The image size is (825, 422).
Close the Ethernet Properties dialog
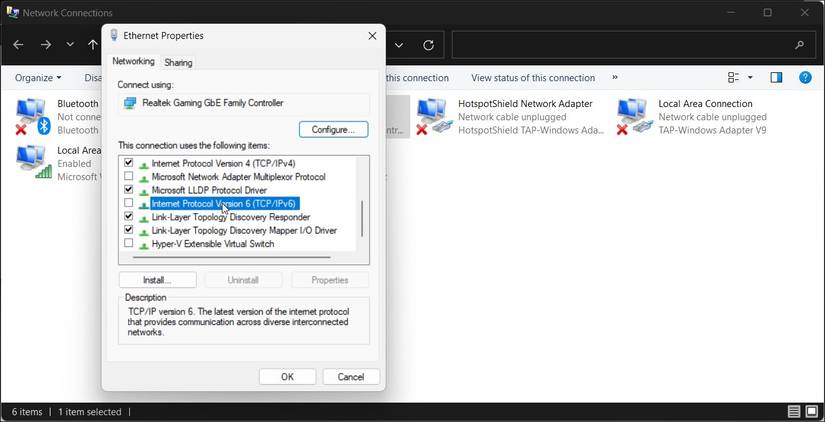[372, 36]
